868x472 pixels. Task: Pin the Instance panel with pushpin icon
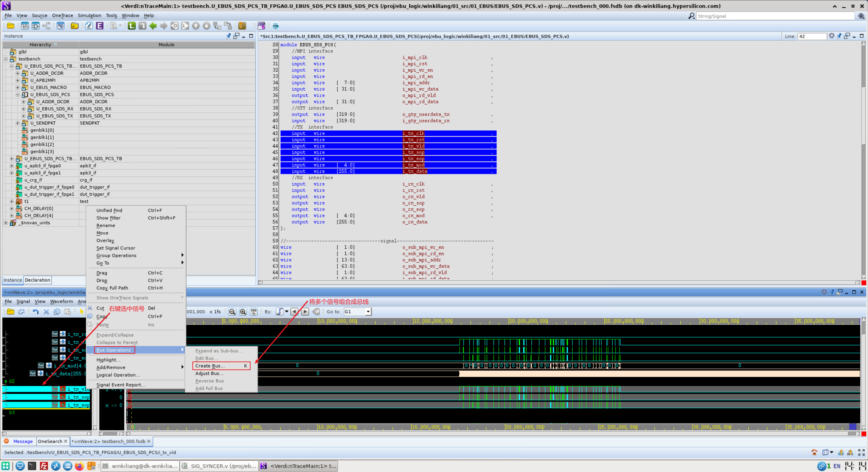[x=228, y=36]
